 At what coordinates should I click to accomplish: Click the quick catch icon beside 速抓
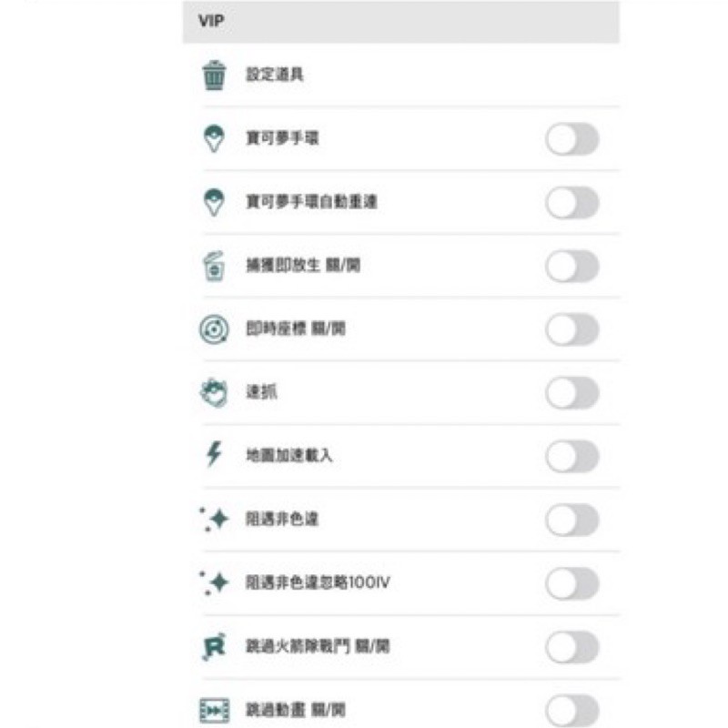[213, 391]
